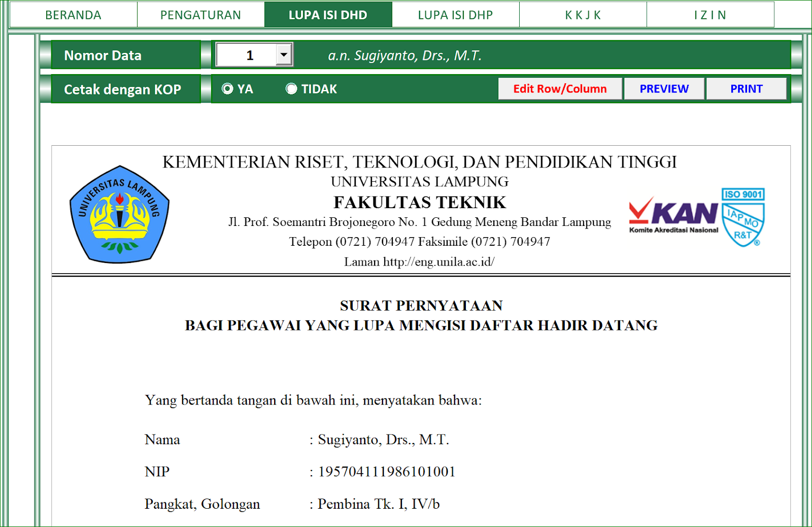Open the K K J K tab
The height and width of the screenshot is (527, 812).
(582, 15)
